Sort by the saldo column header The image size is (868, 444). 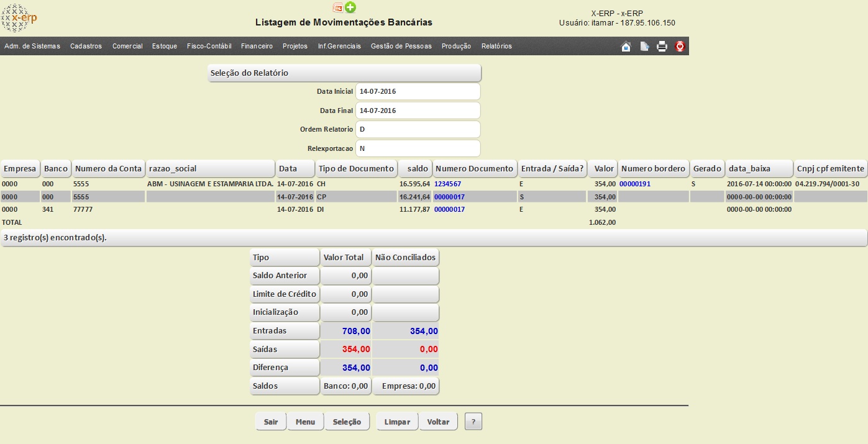414,168
